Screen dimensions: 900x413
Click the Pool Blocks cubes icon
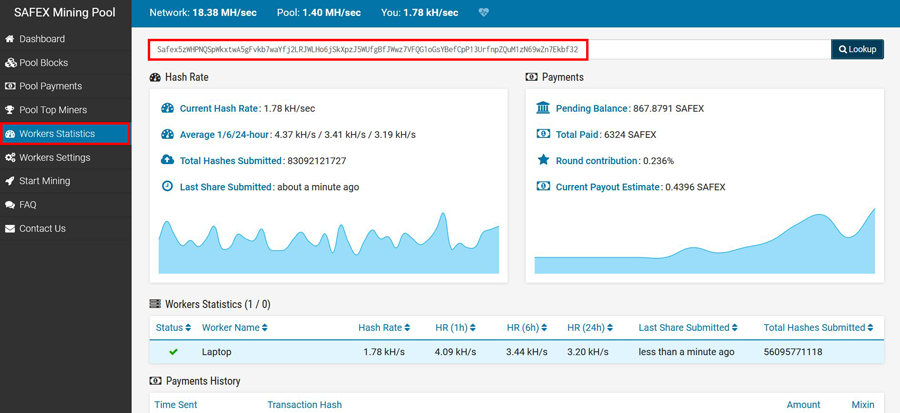click(10, 63)
